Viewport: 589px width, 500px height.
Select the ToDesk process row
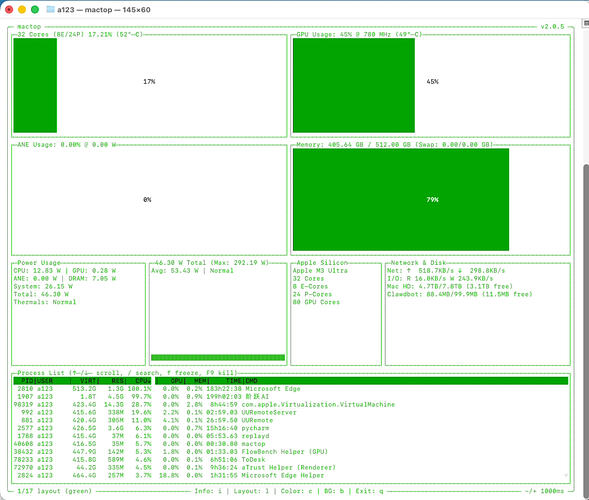coord(291,460)
